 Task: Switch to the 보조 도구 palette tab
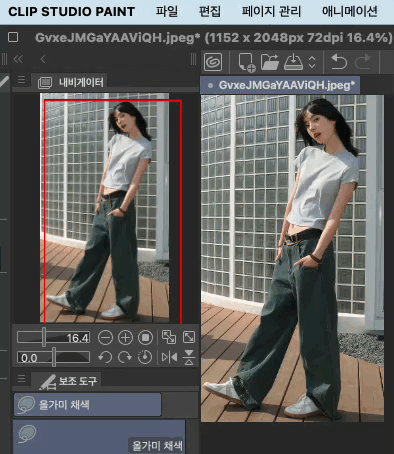67,381
